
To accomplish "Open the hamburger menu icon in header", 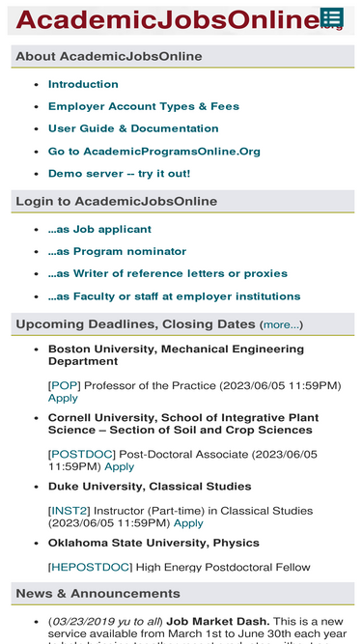I will tap(331, 17).
